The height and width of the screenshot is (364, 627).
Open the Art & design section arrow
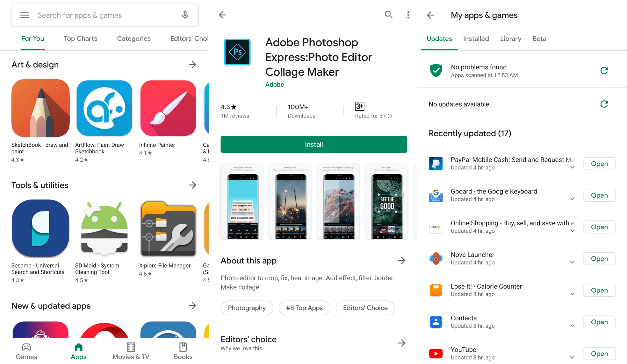click(x=192, y=65)
